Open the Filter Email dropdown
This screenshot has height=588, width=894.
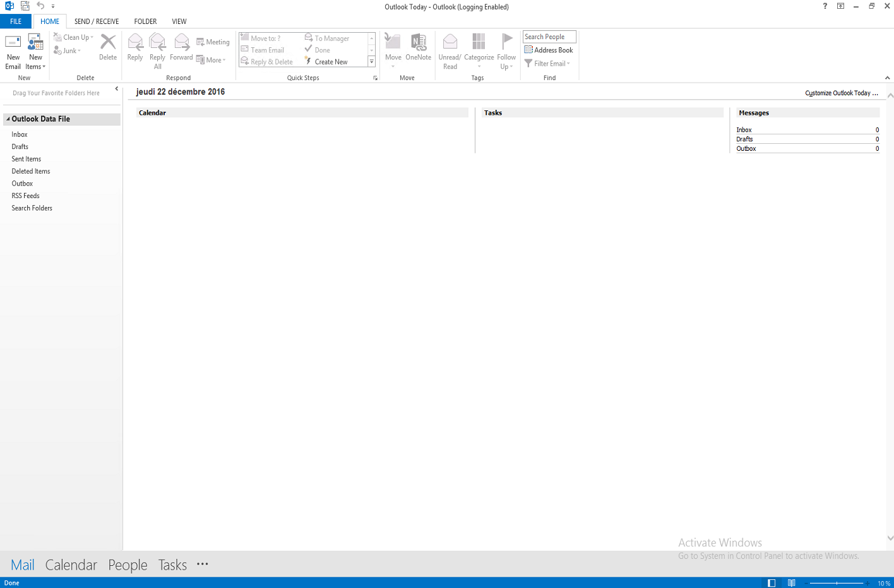[x=548, y=63]
